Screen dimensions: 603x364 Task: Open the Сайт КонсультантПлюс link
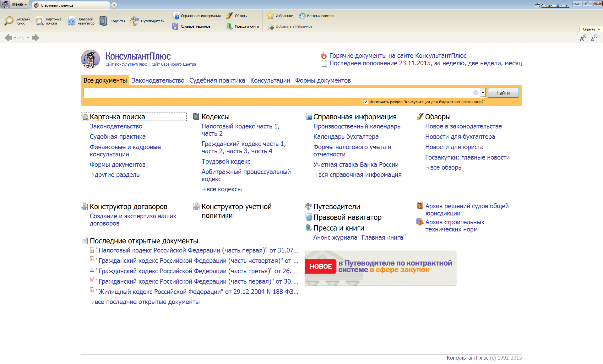click(x=126, y=64)
